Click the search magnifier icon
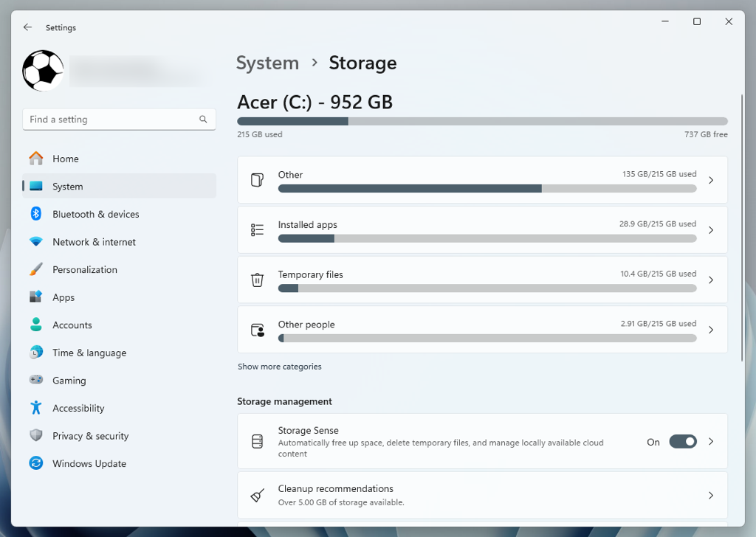This screenshot has width=756, height=537. pos(203,119)
